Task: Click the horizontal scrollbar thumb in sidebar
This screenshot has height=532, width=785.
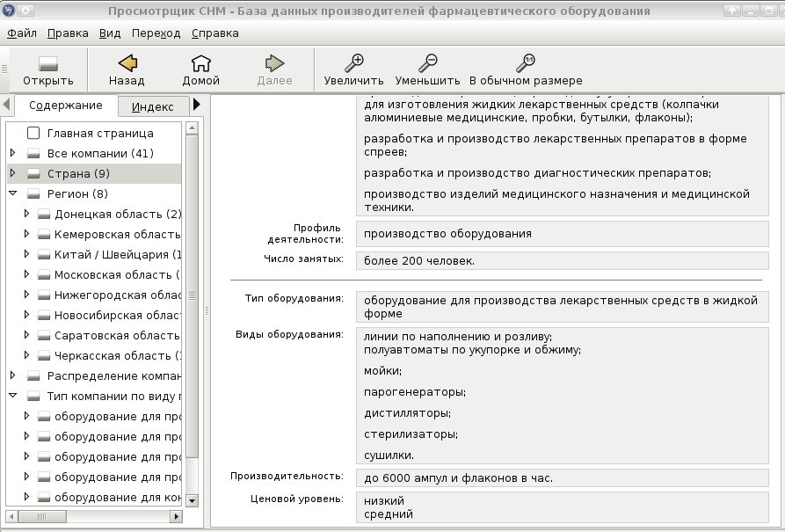Action: [x=42, y=516]
